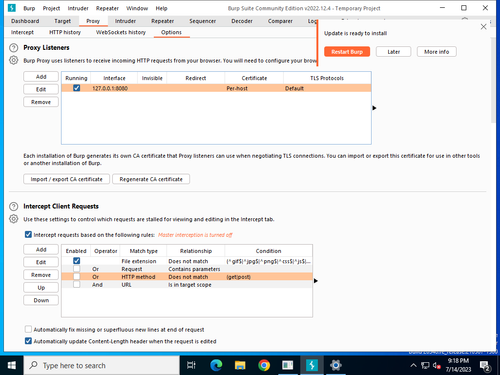The height and width of the screenshot is (375, 500).
Task: Click the Certificate column header
Action: [254, 78]
